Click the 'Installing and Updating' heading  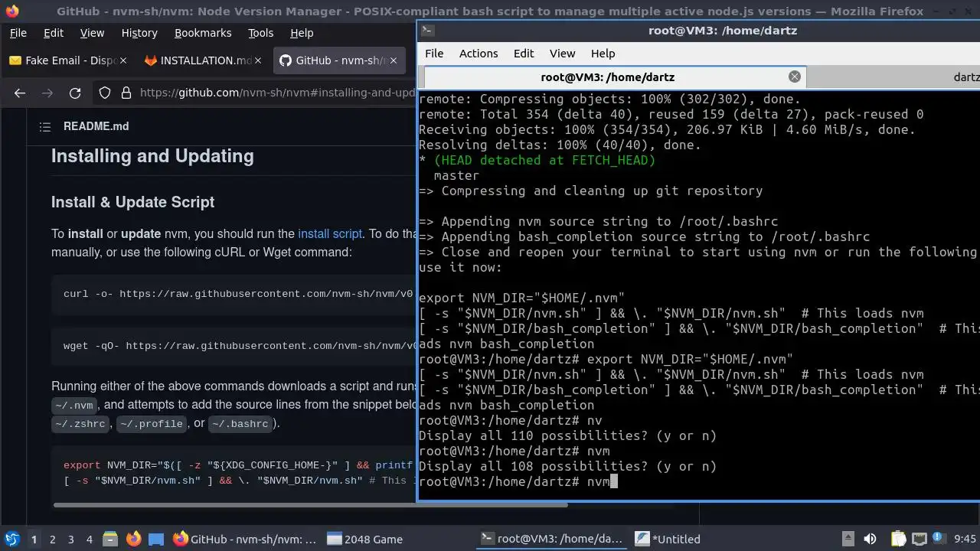tap(152, 156)
